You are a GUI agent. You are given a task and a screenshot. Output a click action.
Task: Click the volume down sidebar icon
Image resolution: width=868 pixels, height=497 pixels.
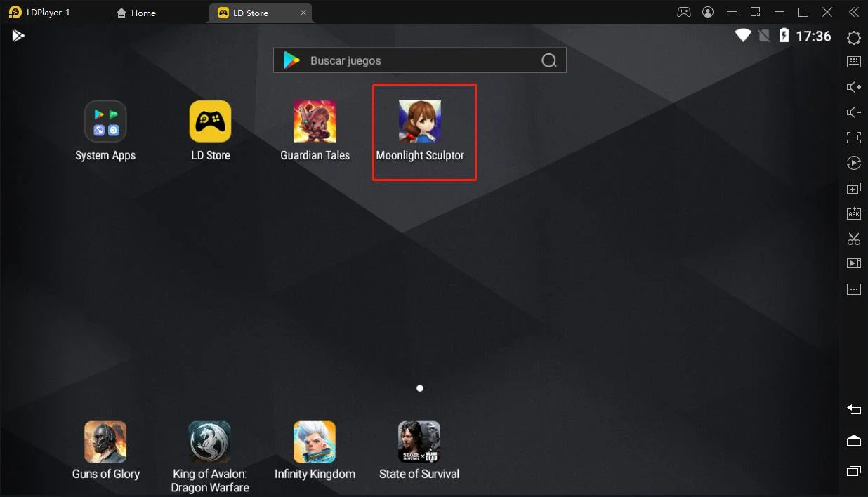854,112
